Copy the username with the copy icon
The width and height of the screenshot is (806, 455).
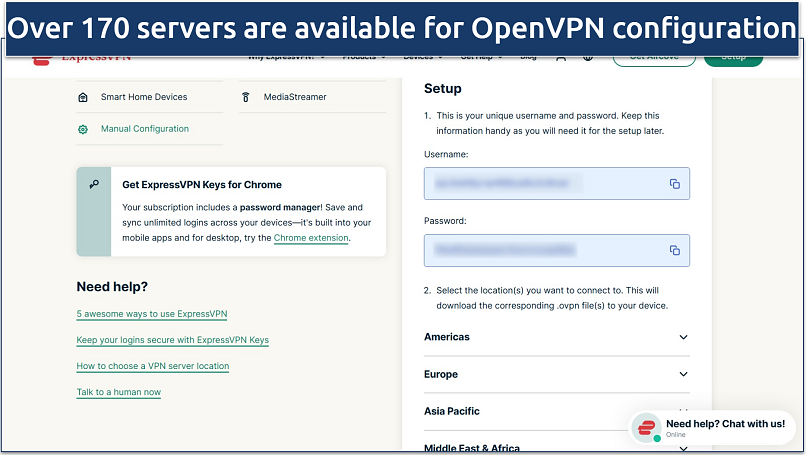click(x=674, y=184)
